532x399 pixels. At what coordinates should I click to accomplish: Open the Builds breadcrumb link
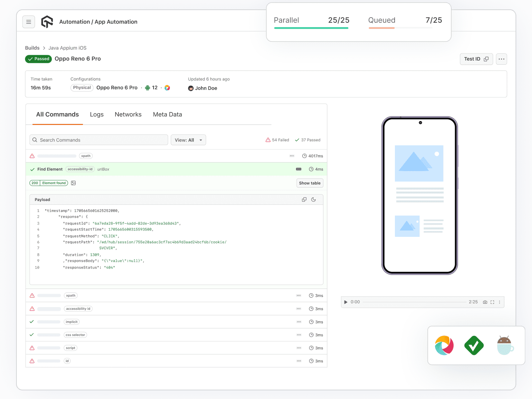point(32,48)
